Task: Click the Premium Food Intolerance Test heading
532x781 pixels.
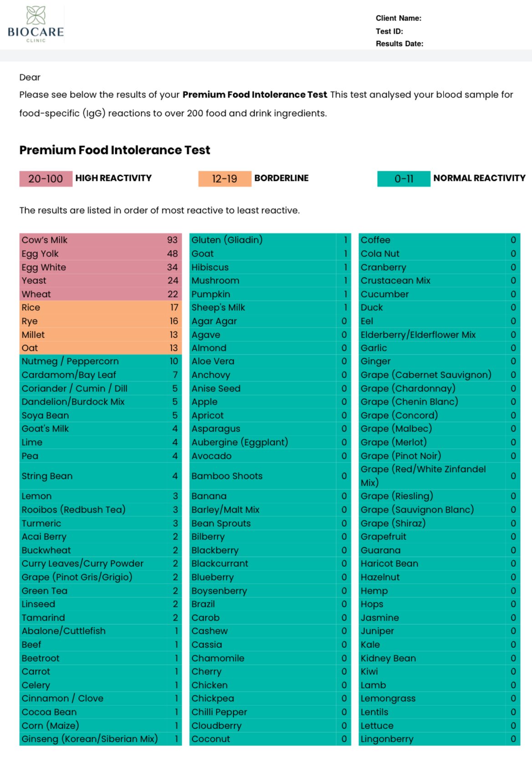Action: coord(115,150)
